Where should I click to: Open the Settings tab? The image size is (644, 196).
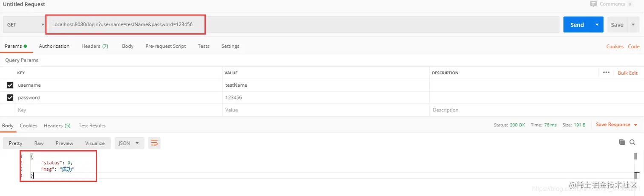point(230,46)
